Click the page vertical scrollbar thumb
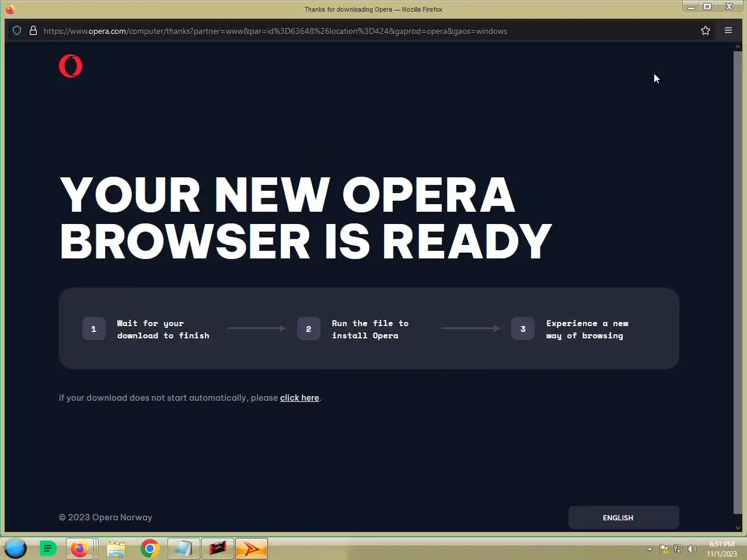The height and width of the screenshot is (560, 747). [x=737, y=283]
